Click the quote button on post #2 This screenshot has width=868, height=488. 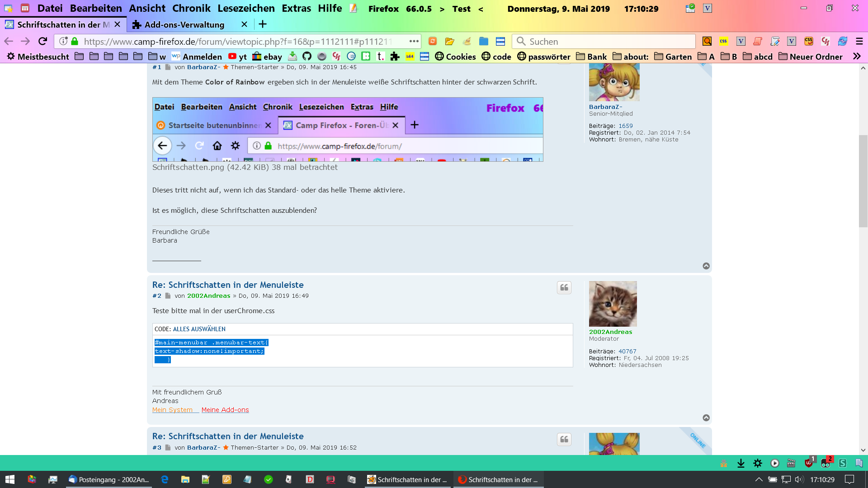[x=564, y=288]
